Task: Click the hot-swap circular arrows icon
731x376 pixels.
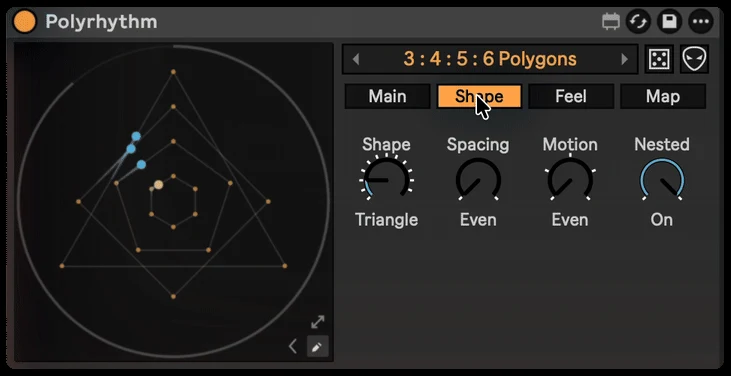Action: (x=638, y=22)
